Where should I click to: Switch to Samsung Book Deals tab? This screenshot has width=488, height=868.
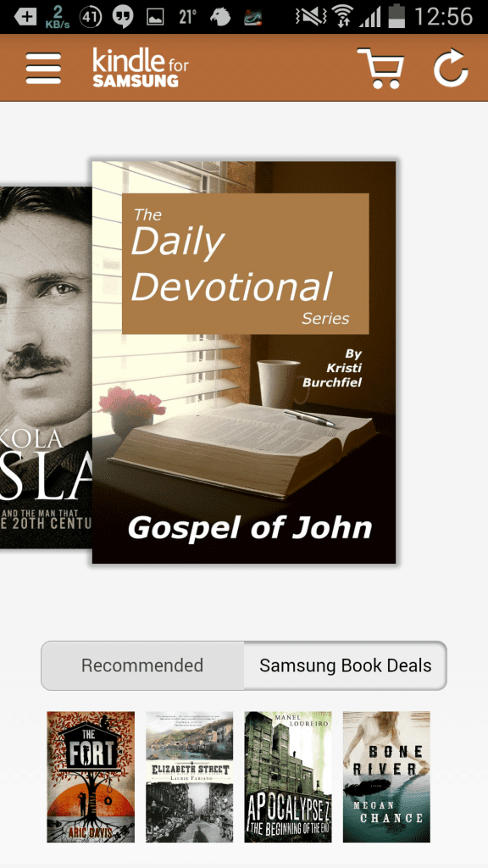pyautogui.click(x=346, y=665)
